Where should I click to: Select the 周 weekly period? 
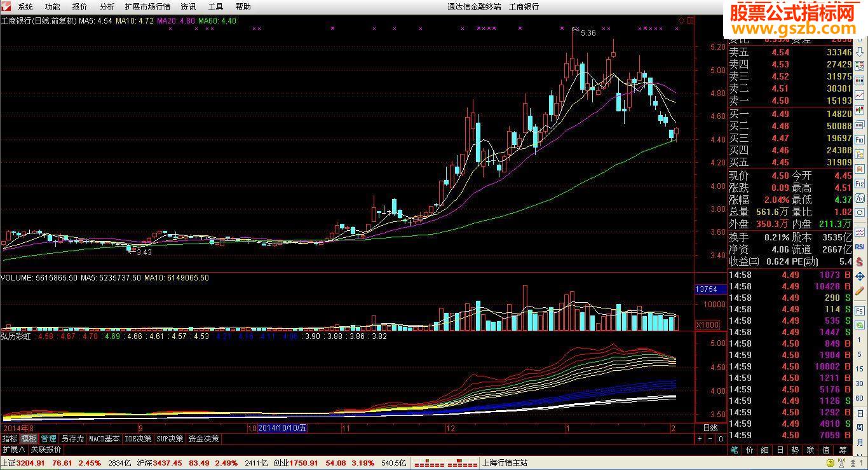coord(860,425)
